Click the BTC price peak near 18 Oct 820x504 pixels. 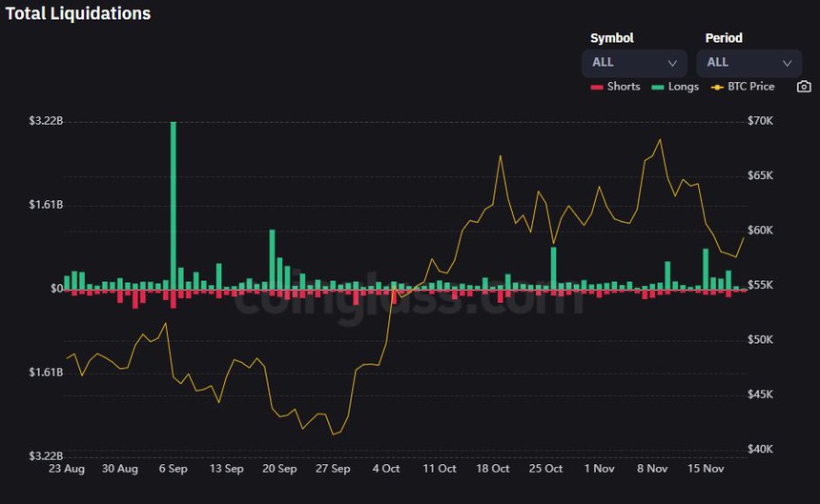(500, 156)
